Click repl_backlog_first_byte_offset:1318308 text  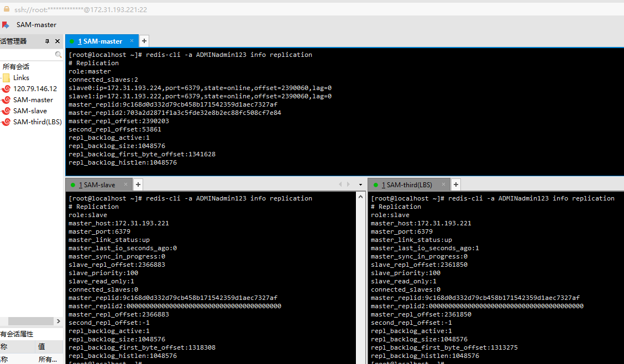click(x=141, y=347)
